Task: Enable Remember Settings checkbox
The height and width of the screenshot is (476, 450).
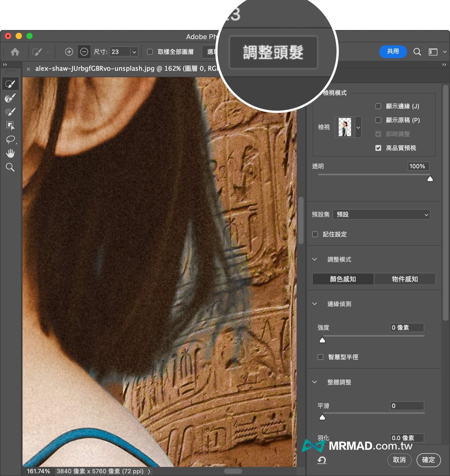Action: click(x=315, y=234)
